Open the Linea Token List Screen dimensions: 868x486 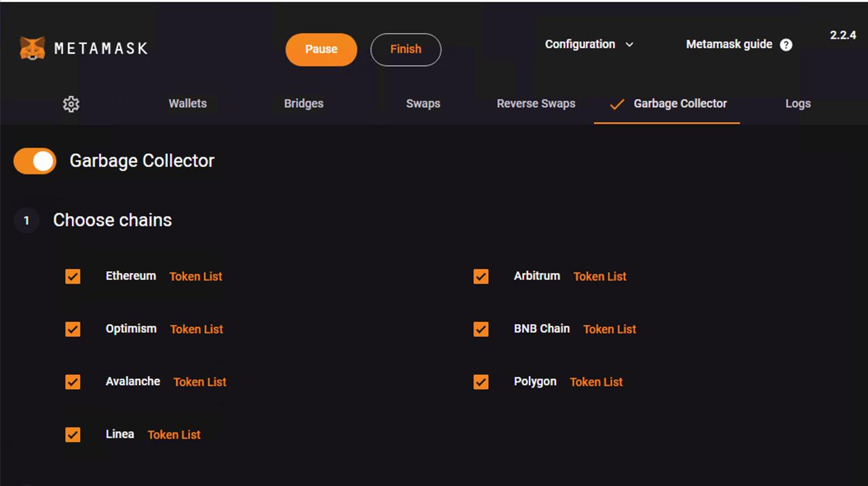(174, 435)
